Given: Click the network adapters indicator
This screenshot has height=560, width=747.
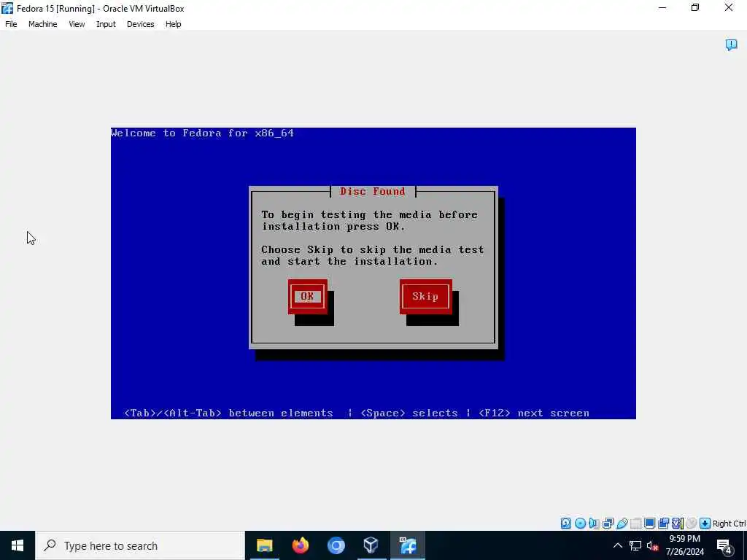Looking at the screenshot, I should click(608, 524).
